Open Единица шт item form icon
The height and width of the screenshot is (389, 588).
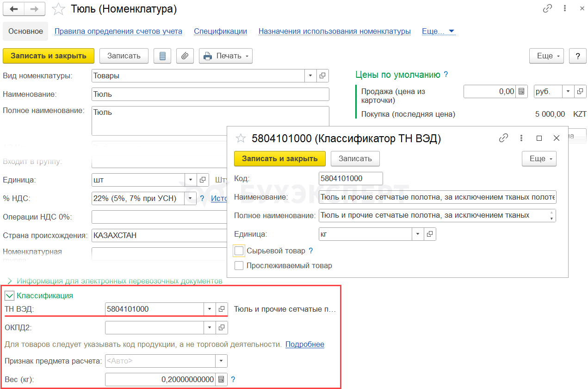click(203, 180)
